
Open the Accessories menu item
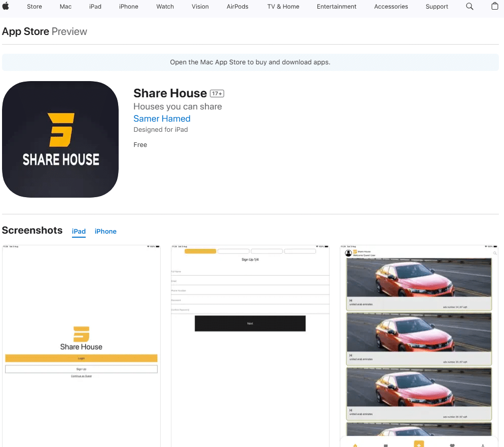click(391, 7)
